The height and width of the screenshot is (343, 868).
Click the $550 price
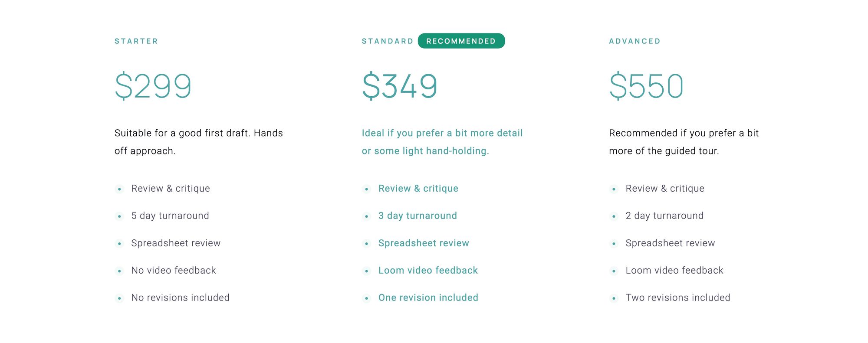pos(646,86)
